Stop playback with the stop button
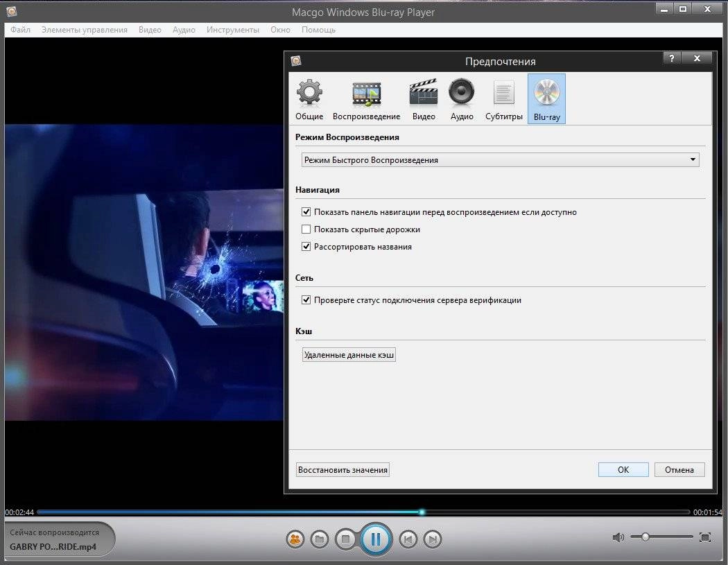The width and height of the screenshot is (728, 565). click(346, 539)
